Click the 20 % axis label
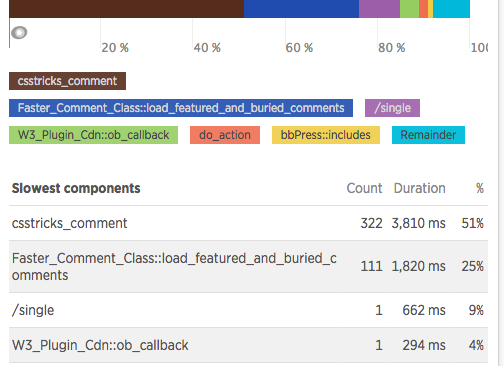The image size is (504, 366). (115, 48)
